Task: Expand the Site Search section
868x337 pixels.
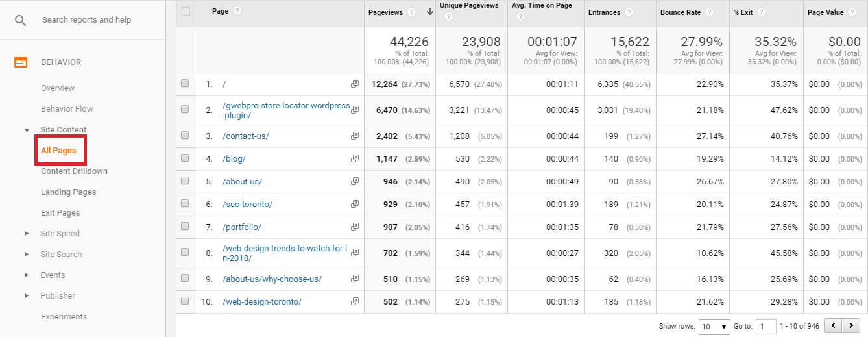Action: (x=27, y=254)
